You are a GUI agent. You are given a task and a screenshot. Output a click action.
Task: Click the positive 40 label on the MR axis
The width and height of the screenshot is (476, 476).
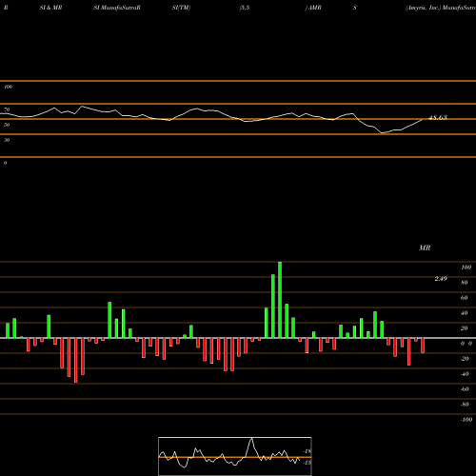465,313
